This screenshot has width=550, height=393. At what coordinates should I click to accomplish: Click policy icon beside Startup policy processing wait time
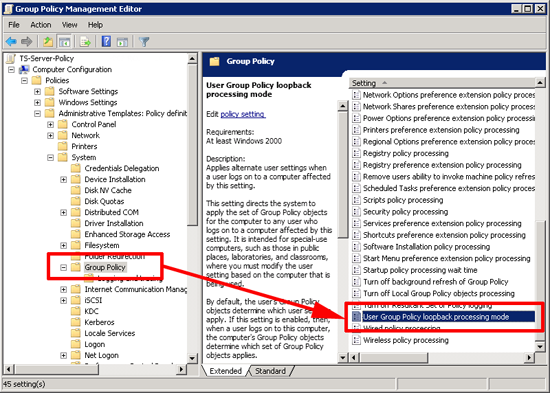pyautogui.click(x=356, y=270)
